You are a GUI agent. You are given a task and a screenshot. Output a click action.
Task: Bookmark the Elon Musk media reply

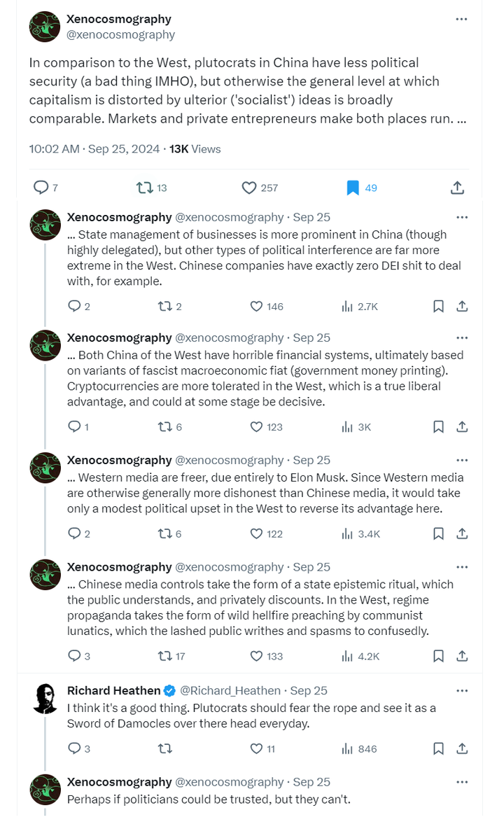[x=438, y=533]
